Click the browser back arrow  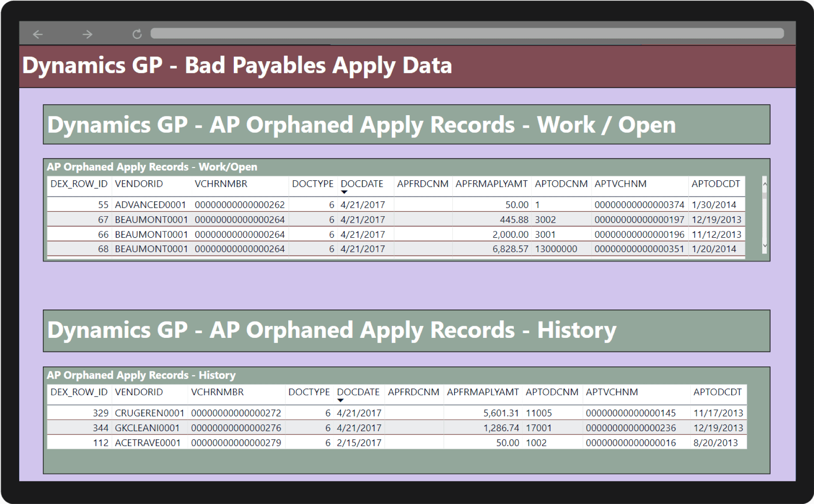coord(38,34)
